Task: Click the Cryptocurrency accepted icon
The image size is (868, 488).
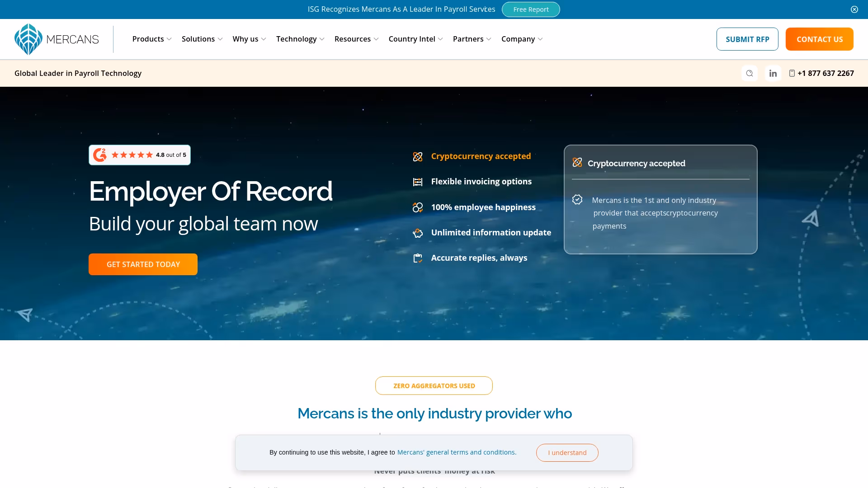Action: click(418, 156)
